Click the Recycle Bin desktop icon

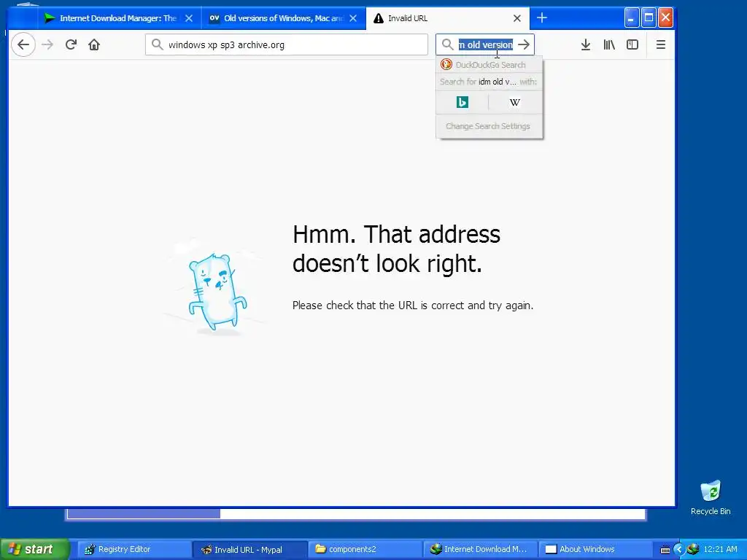(x=711, y=497)
